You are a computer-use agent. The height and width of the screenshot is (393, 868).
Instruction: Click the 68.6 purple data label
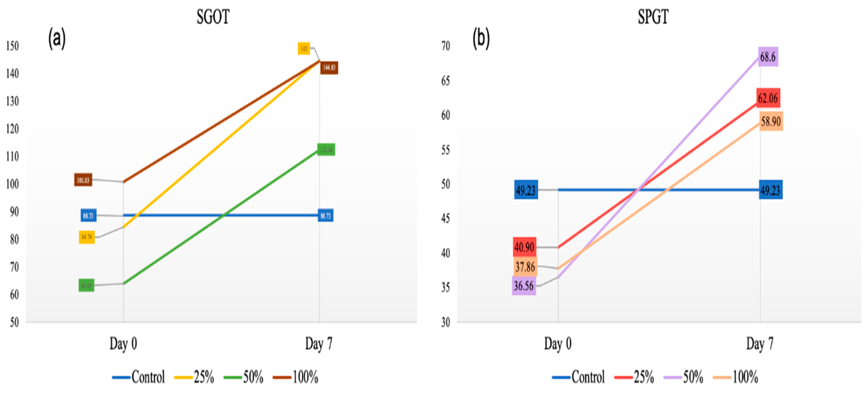pyautogui.click(x=768, y=57)
